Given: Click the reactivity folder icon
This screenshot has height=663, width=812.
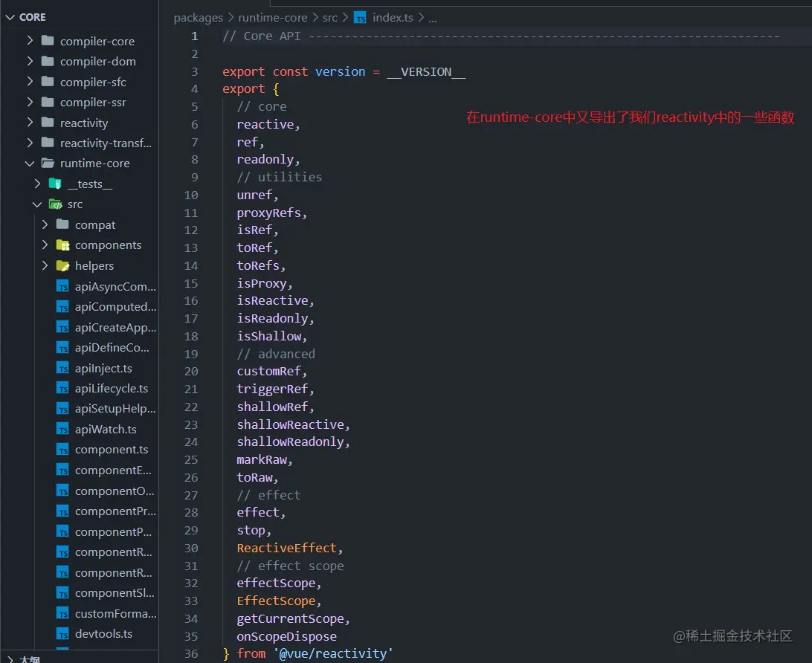Looking at the screenshot, I should (x=48, y=122).
